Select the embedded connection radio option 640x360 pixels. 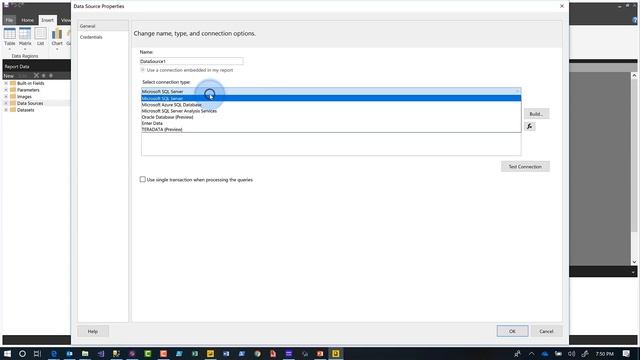142,70
